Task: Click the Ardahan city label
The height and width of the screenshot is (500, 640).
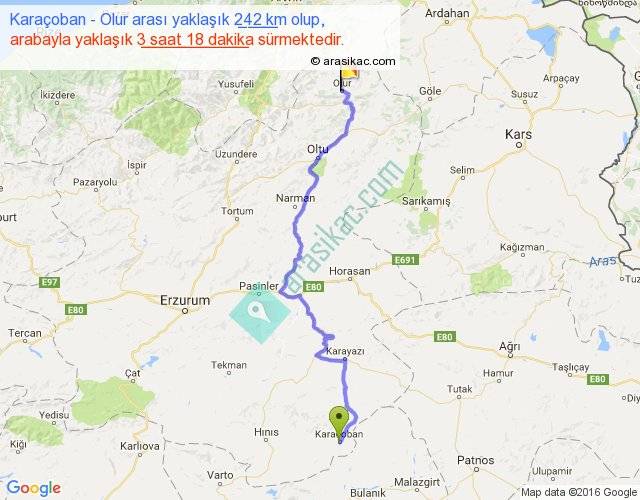Action: pyautogui.click(x=447, y=13)
